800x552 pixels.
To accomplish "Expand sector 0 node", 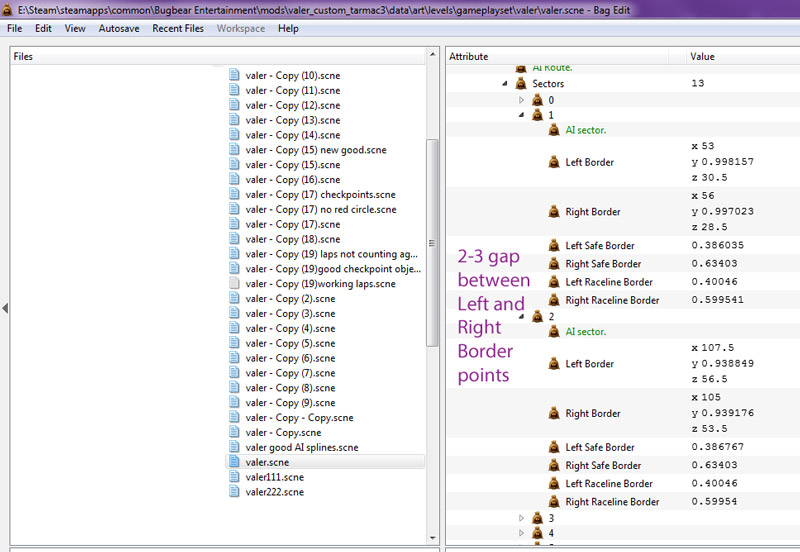I will click(x=521, y=100).
